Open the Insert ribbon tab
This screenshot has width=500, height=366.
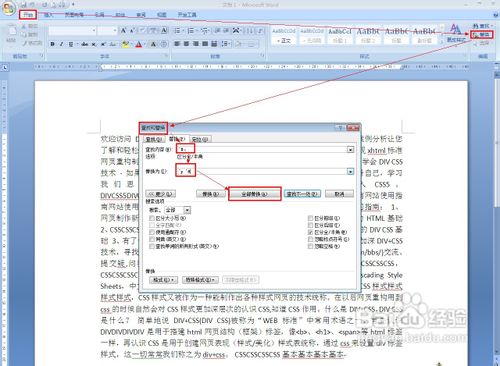point(49,15)
